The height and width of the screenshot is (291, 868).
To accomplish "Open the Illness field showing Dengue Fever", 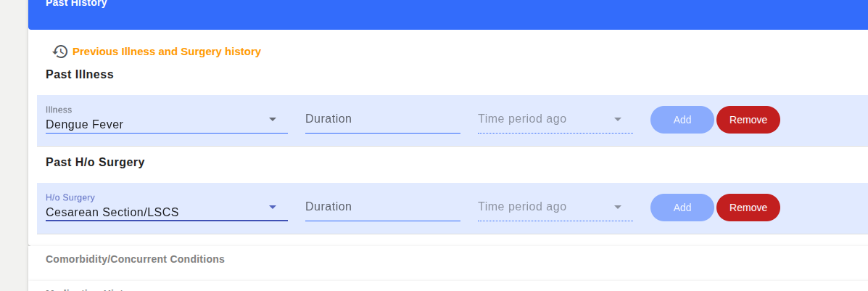I will (167, 118).
